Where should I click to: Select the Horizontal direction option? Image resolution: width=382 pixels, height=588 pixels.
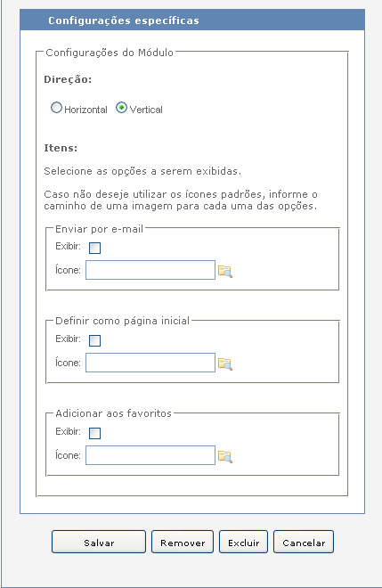[56, 108]
